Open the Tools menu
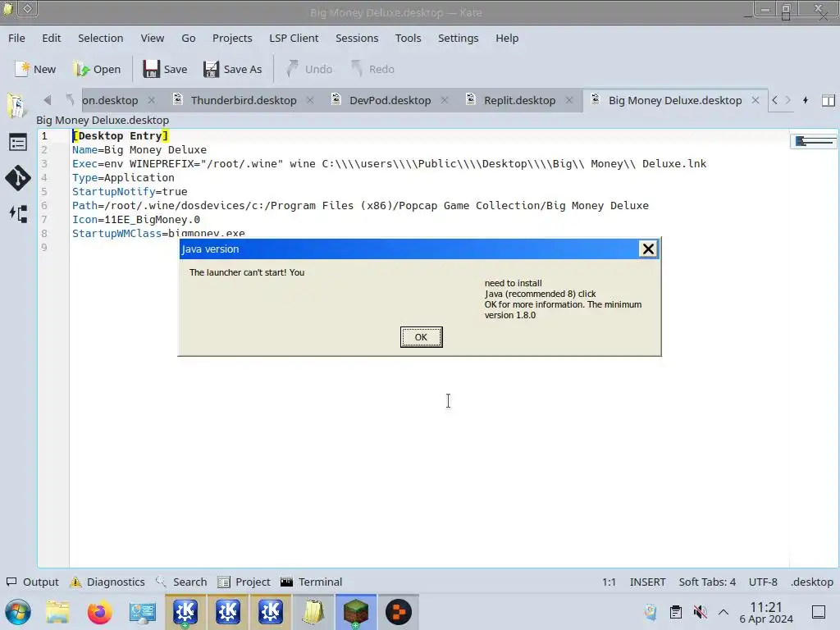Screen dimensions: 840x630 409,38
